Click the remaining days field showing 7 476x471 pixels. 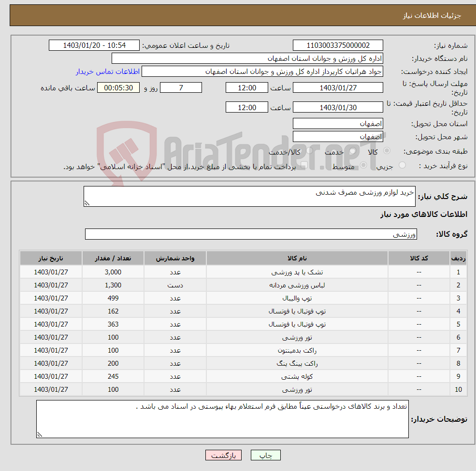[181, 88]
